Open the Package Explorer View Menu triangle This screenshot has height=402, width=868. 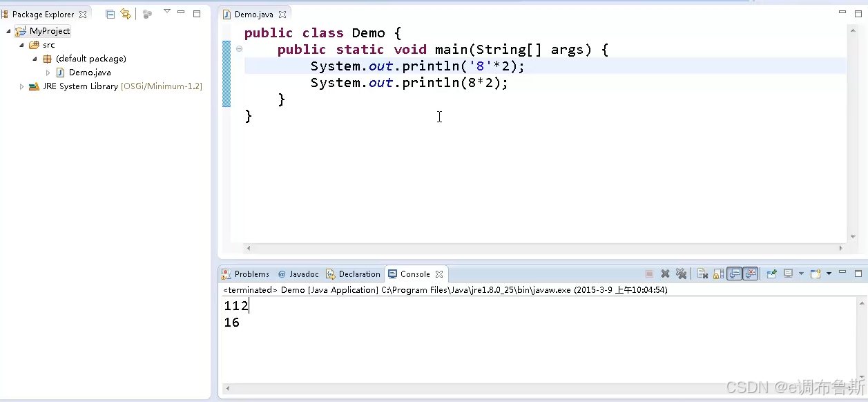166,11
